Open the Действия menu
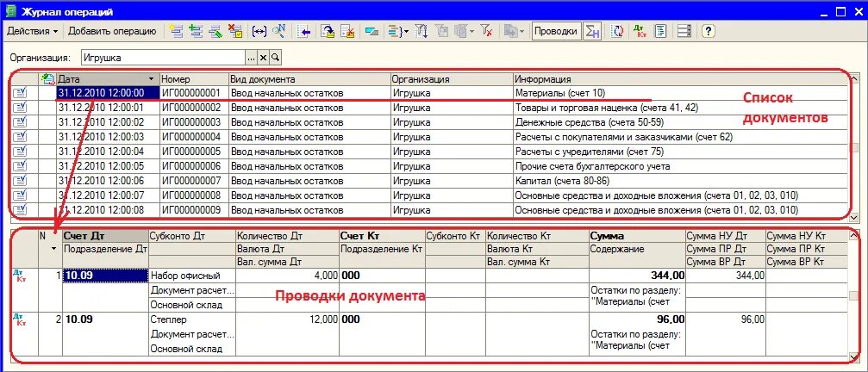Image resolution: width=868 pixels, height=372 pixels. click(x=32, y=32)
